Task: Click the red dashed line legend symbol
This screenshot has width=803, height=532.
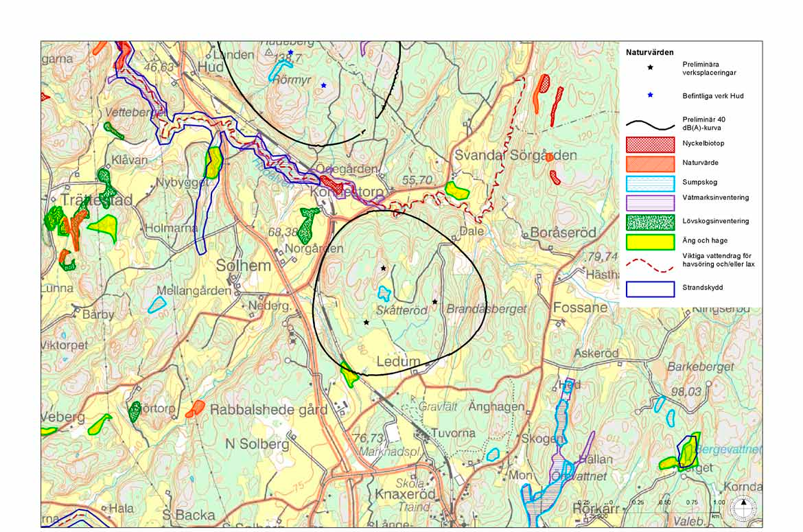Action: click(651, 265)
